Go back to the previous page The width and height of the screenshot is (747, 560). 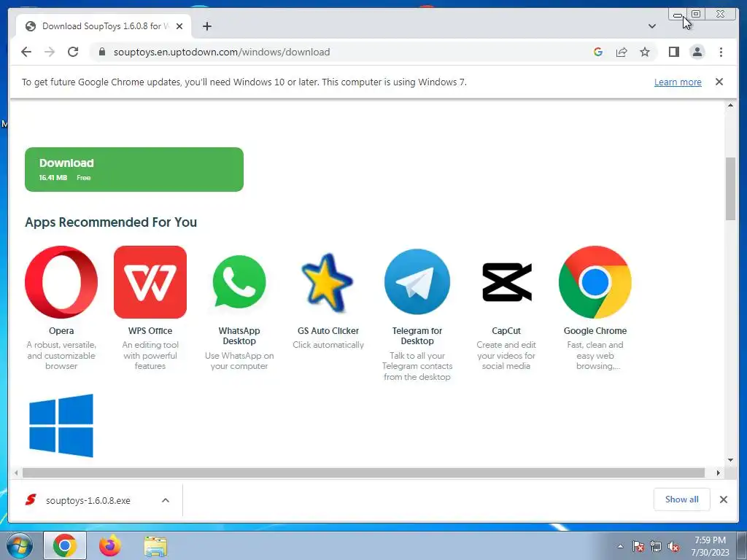[26, 52]
